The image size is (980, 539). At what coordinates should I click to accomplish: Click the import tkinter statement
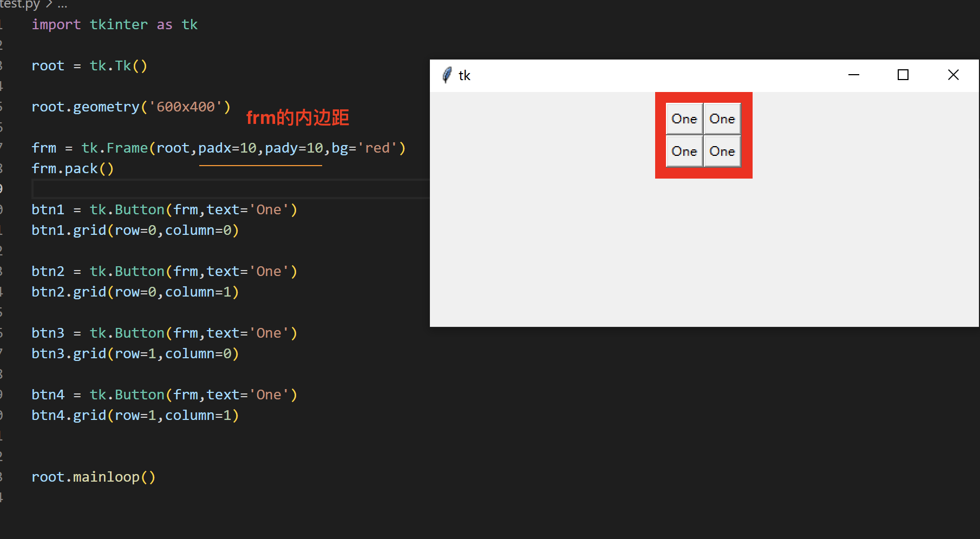point(114,24)
